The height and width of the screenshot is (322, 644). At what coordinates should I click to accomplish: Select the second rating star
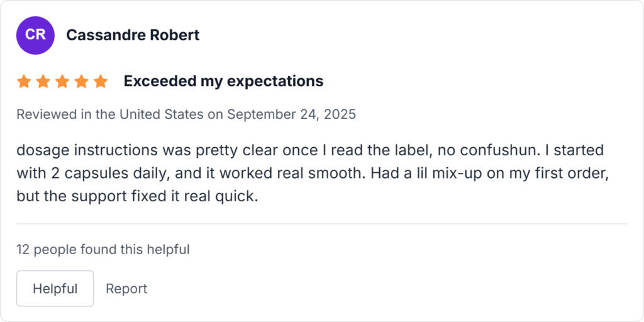click(43, 81)
